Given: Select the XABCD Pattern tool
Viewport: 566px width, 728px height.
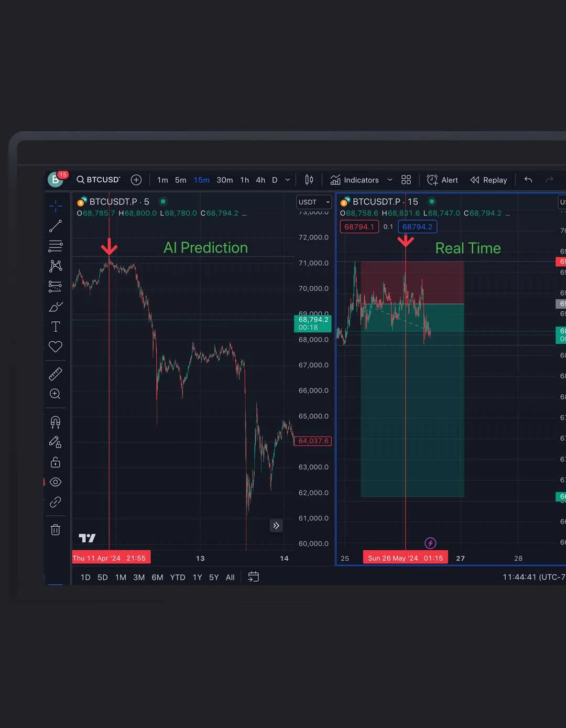Looking at the screenshot, I should pyautogui.click(x=55, y=266).
